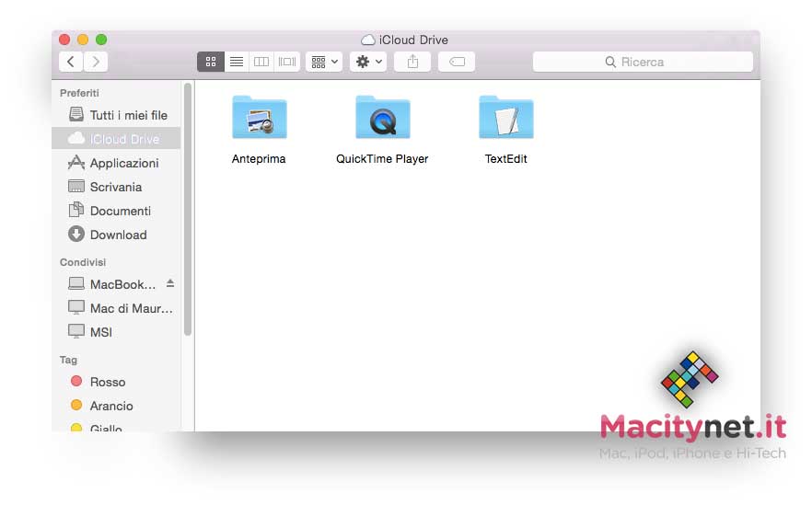This screenshot has width=812, height=505.
Task: Click the Mac di Maur... monitor icon
Action: (76, 307)
